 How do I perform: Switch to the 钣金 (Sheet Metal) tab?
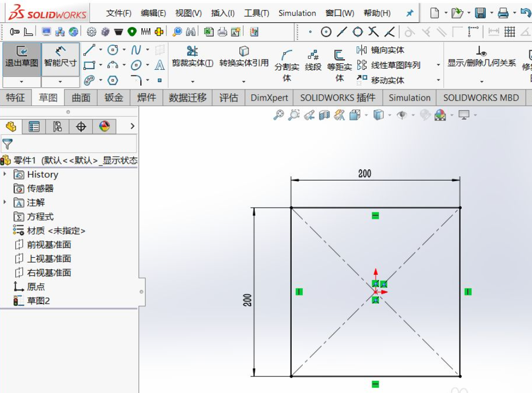coord(114,97)
